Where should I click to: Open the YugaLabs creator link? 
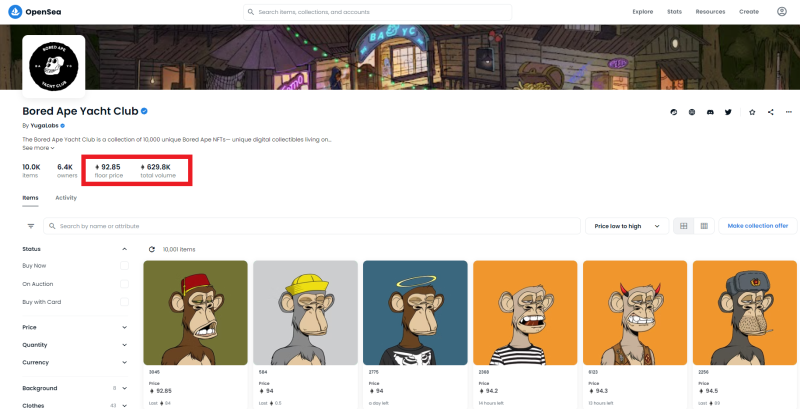click(x=44, y=125)
